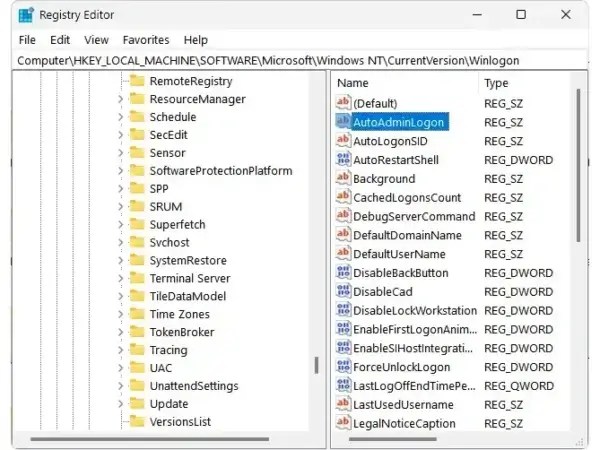Expand the TokenBroker key

tap(121, 332)
